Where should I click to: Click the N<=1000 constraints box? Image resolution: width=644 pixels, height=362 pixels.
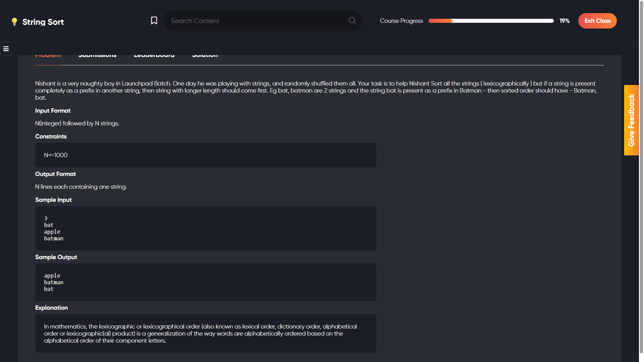click(x=205, y=155)
